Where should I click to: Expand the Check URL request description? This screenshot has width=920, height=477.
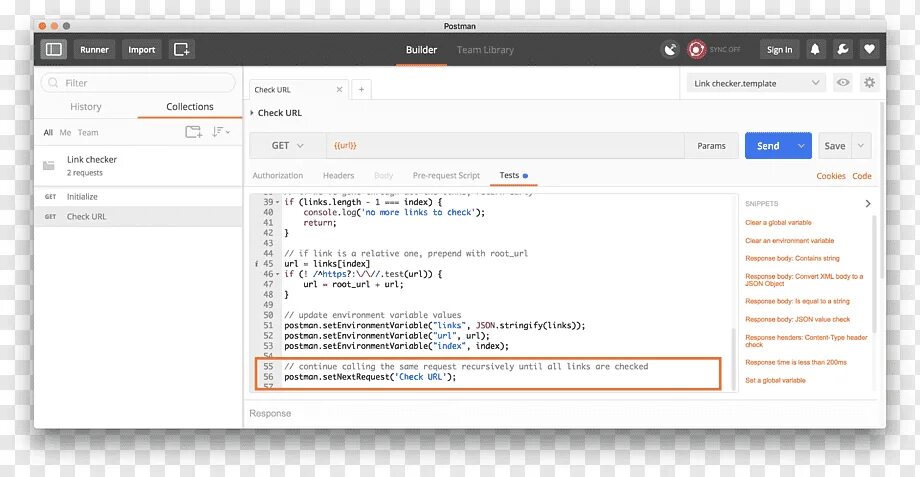[x=252, y=113]
